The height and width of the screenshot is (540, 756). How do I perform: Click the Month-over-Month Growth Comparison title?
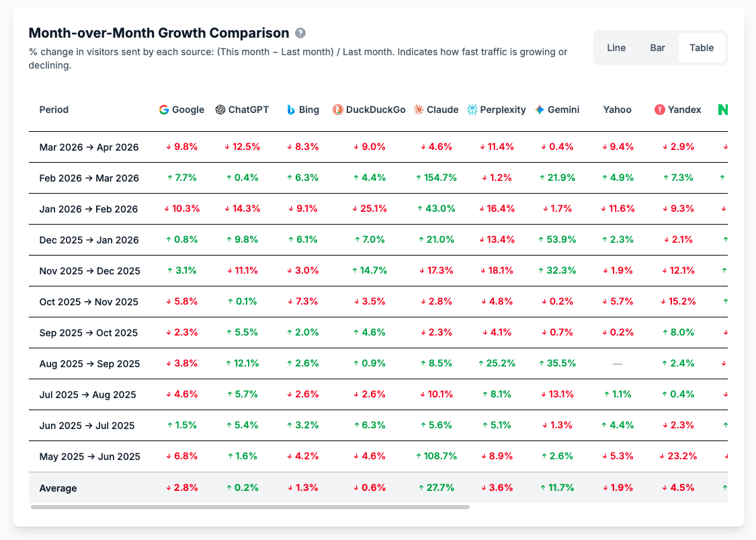pyautogui.click(x=159, y=33)
